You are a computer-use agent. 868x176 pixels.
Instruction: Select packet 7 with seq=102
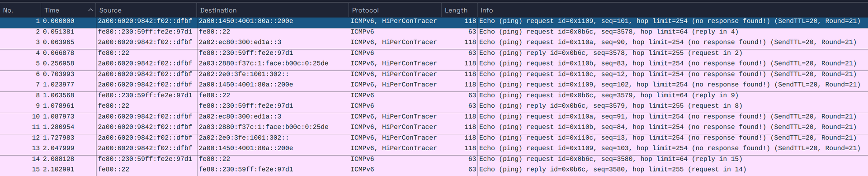coord(434,85)
